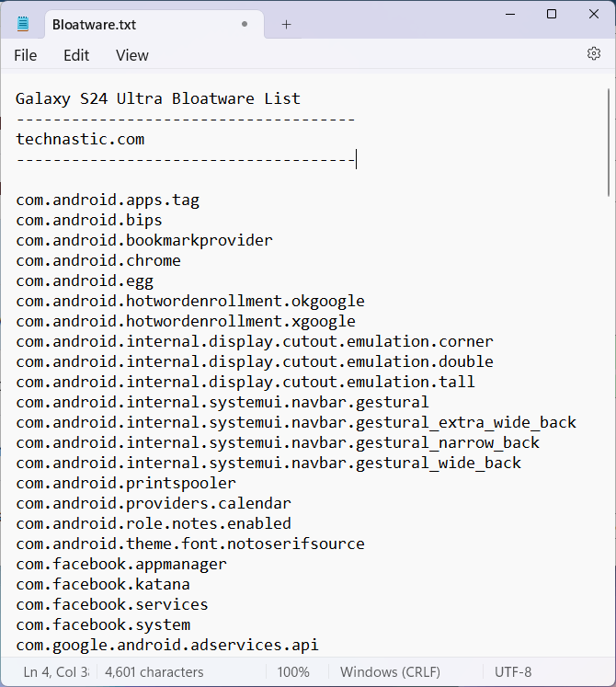Viewport: 616px width, 687px height.
Task: Open the View menu
Action: click(131, 55)
